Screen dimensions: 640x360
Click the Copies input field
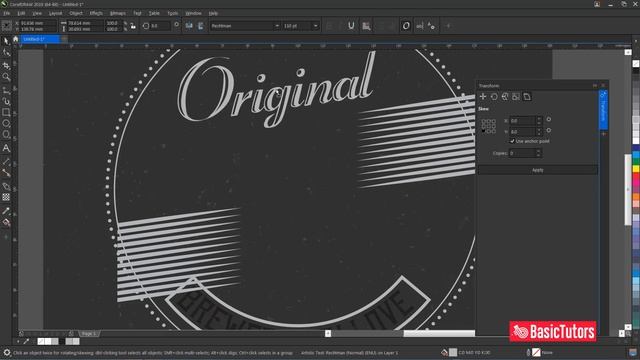(522, 153)
